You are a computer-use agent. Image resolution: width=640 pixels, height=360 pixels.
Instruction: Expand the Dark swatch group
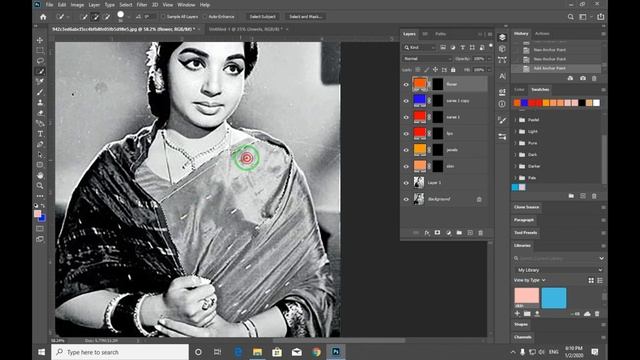515,155
